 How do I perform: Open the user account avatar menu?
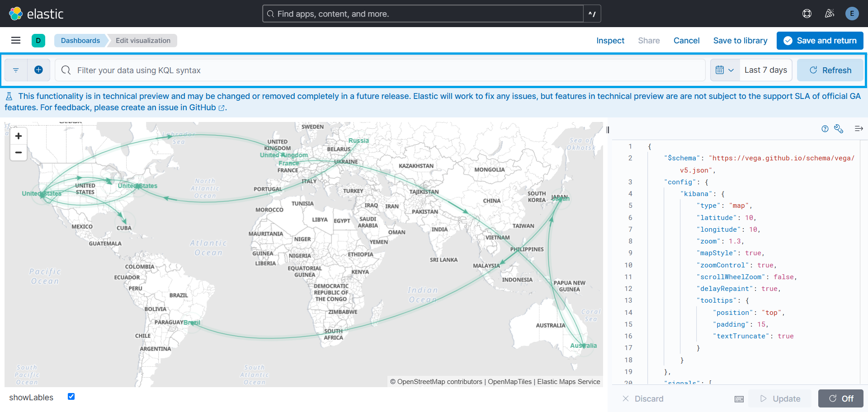coord(852,14)
